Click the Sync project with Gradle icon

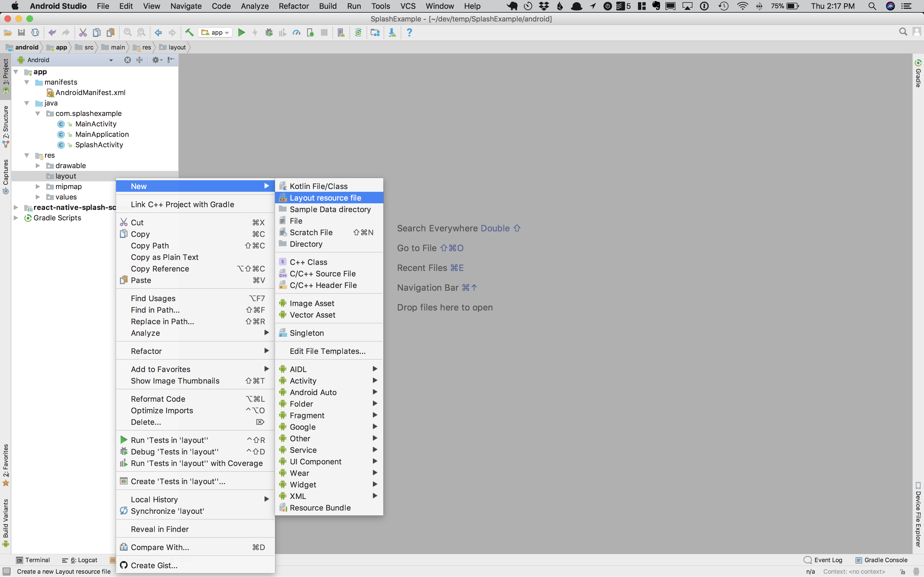(x=357, y=33)
